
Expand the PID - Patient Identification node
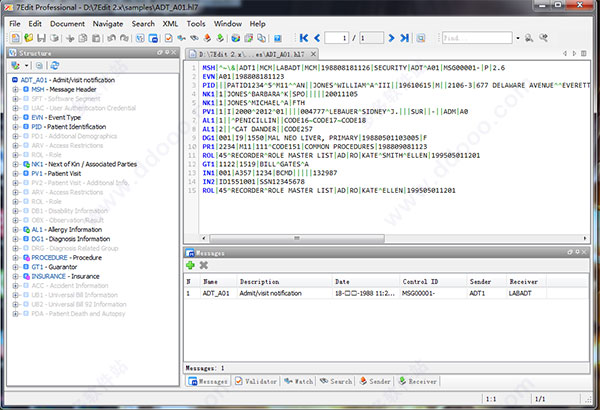point(15,127)
